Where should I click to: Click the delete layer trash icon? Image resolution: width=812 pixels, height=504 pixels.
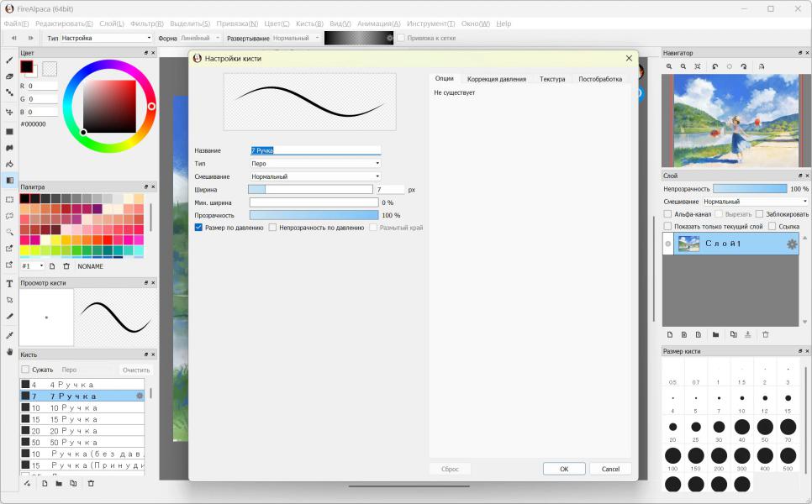click(x=765, y=334)
